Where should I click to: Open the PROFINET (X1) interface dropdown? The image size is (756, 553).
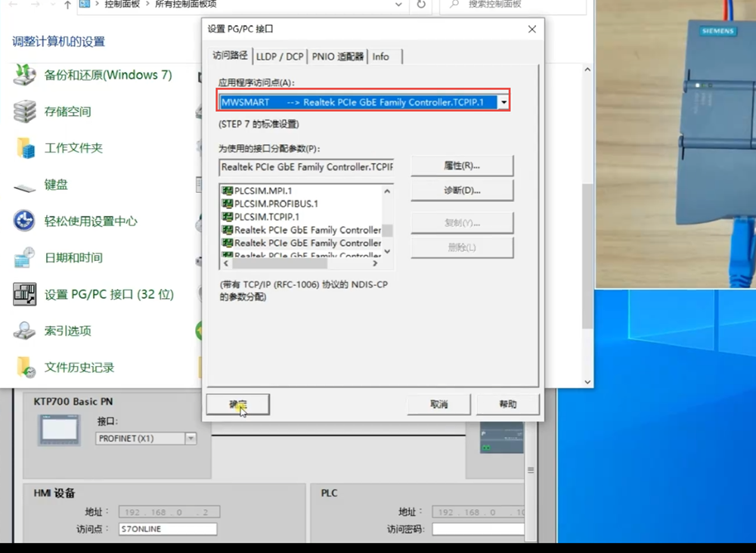click(x=191, y=438)
